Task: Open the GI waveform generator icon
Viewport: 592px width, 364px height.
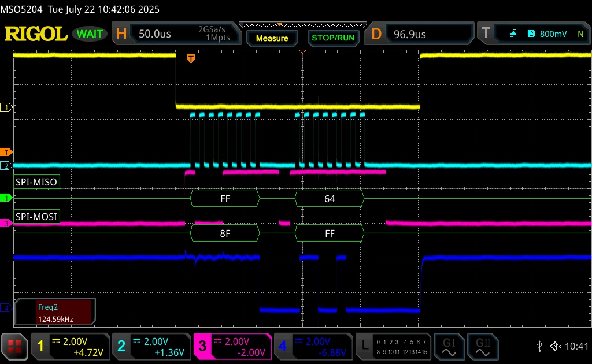Action: coord(449,347)
